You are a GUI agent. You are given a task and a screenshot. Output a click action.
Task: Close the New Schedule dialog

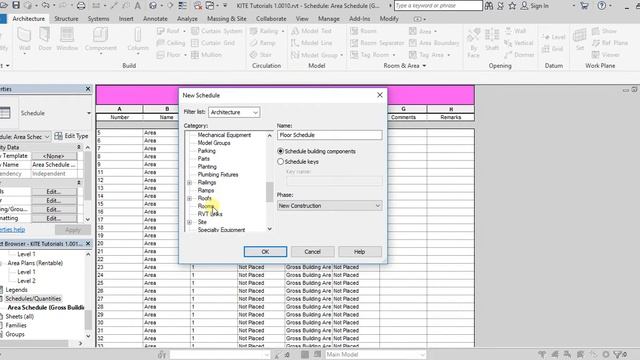(380, 95)
